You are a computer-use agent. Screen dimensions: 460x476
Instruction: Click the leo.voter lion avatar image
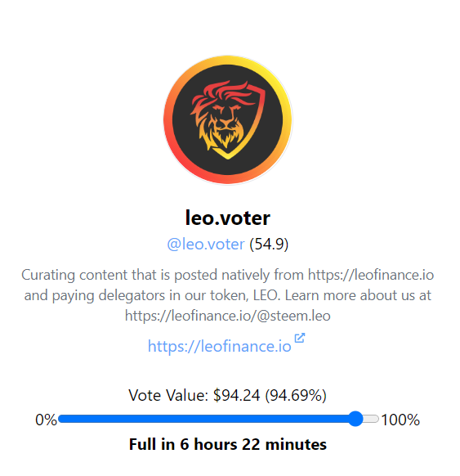[x=228, y=119]
